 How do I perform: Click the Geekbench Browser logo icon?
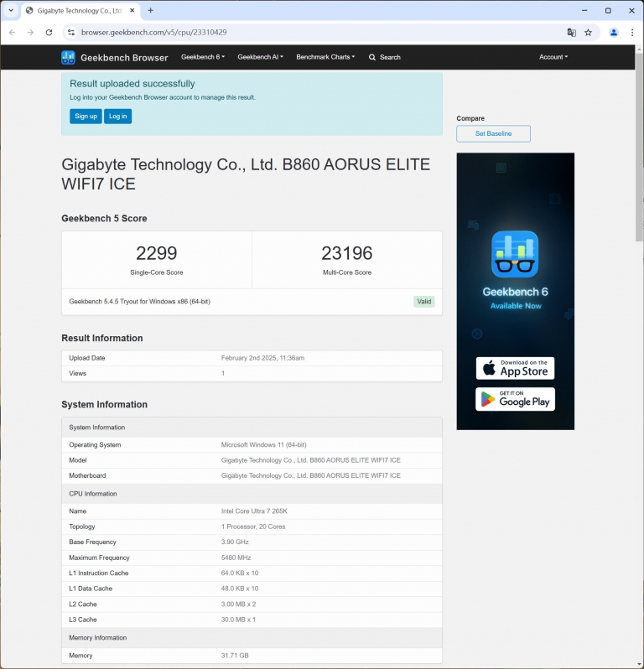[x=68, y=57]
